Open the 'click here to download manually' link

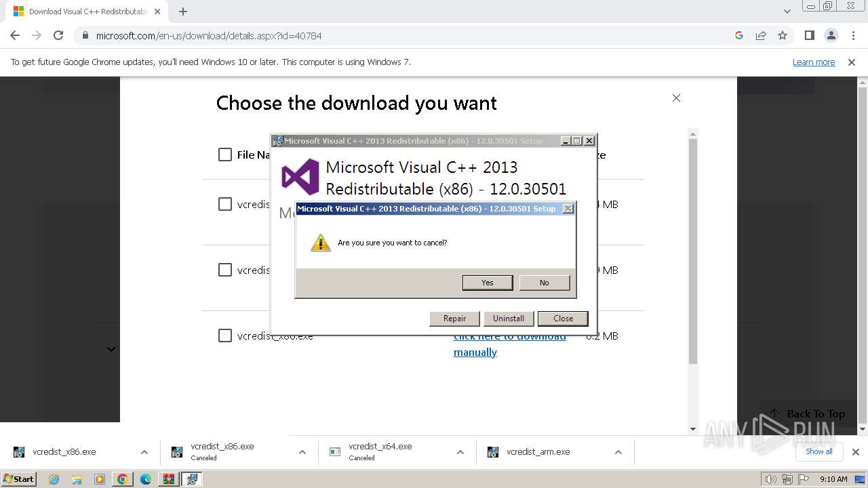click(509, 344)
